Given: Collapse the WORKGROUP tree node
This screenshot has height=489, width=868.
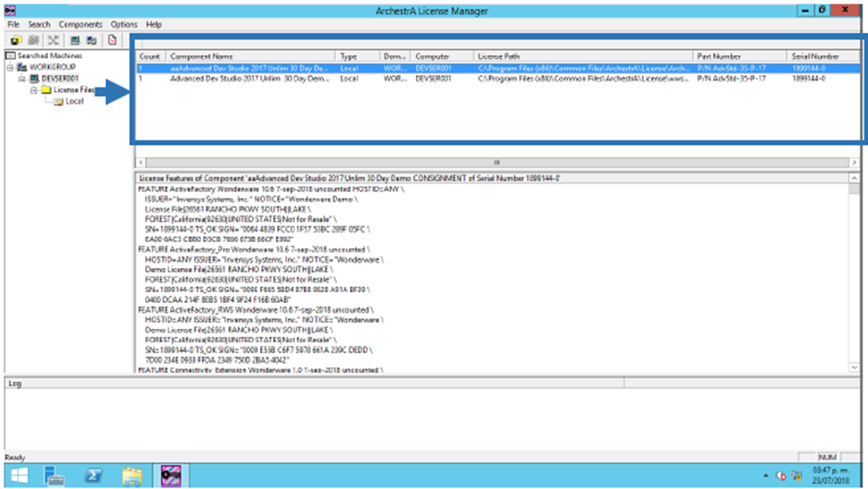Looking at the screenshot, I should click(10, 67).
